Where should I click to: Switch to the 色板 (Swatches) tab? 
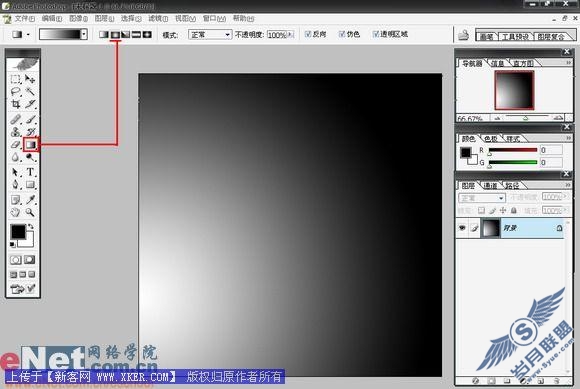[490, 139]
